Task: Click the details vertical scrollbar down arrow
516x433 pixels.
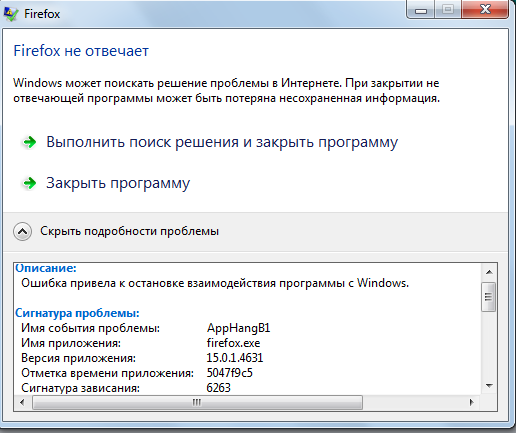Action: 489,386
